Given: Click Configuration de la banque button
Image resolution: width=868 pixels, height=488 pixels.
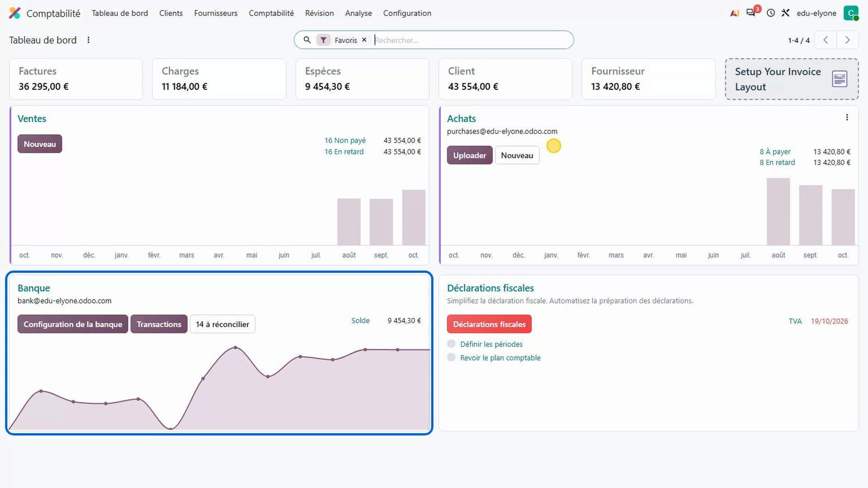Looking at the screenshot, I should 73,324.
